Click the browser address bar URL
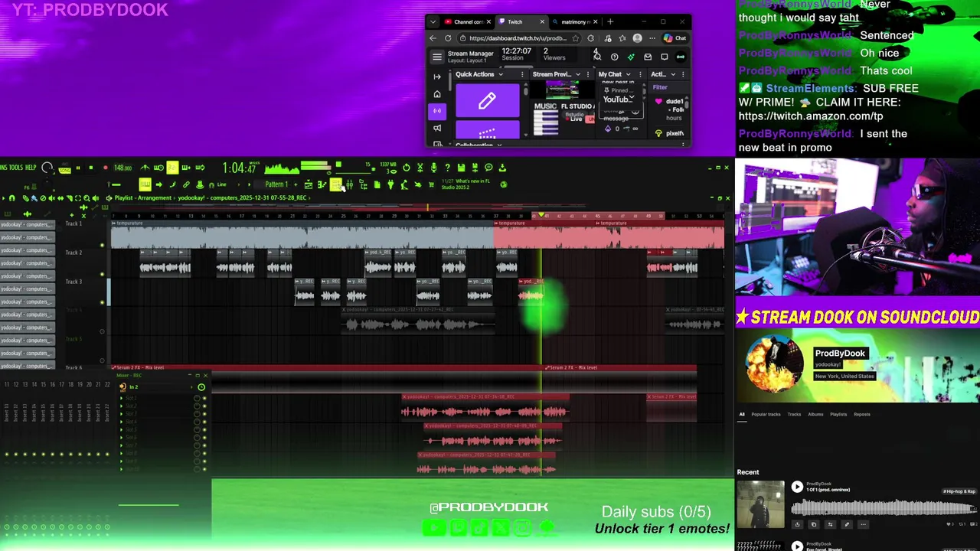The width and height of the screenshot is (980, 551). point(518,38)
